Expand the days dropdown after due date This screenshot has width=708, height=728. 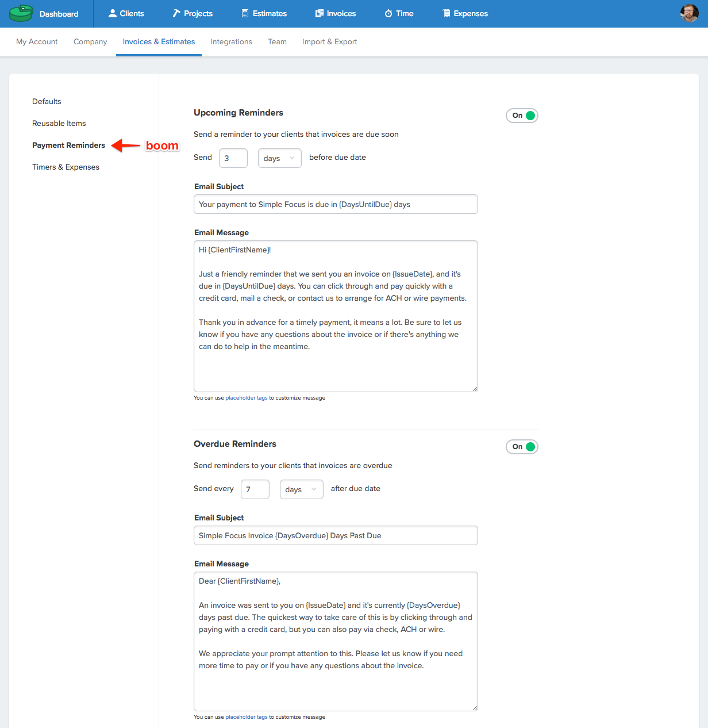click(302, 489)
